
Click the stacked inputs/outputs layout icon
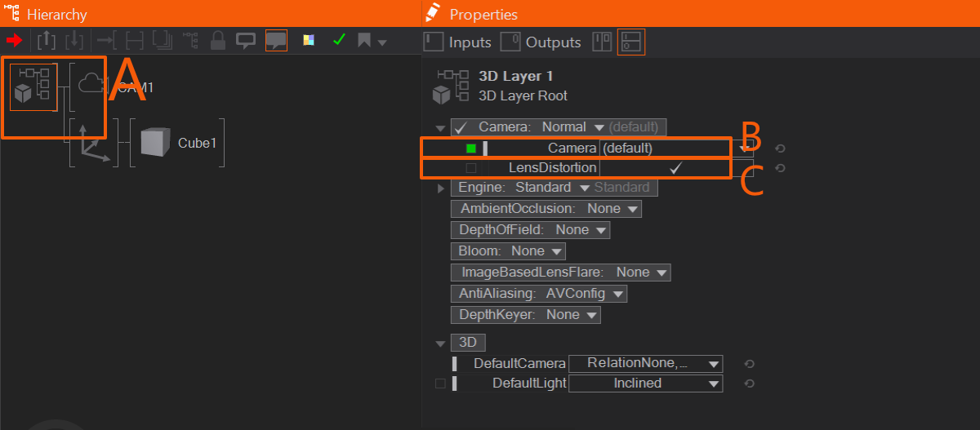630,42
